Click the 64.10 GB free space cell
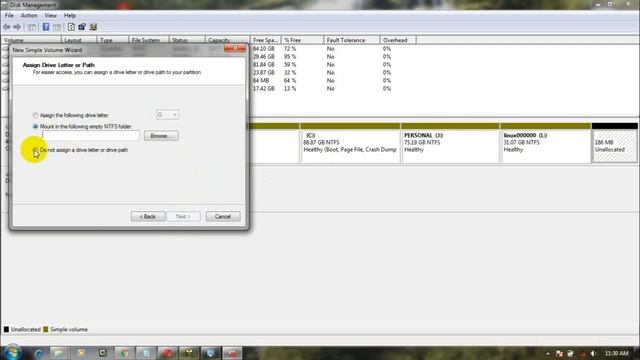 [x=264, y=49]
